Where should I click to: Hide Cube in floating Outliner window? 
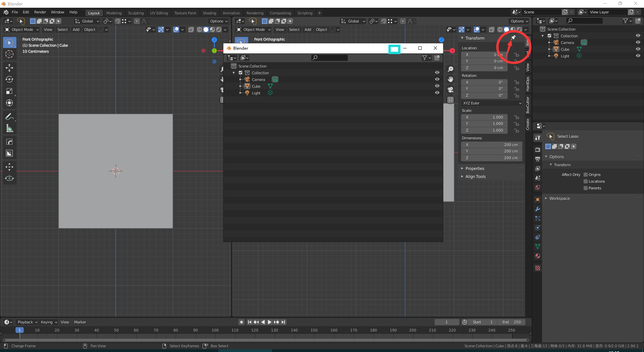pos(437,86)
